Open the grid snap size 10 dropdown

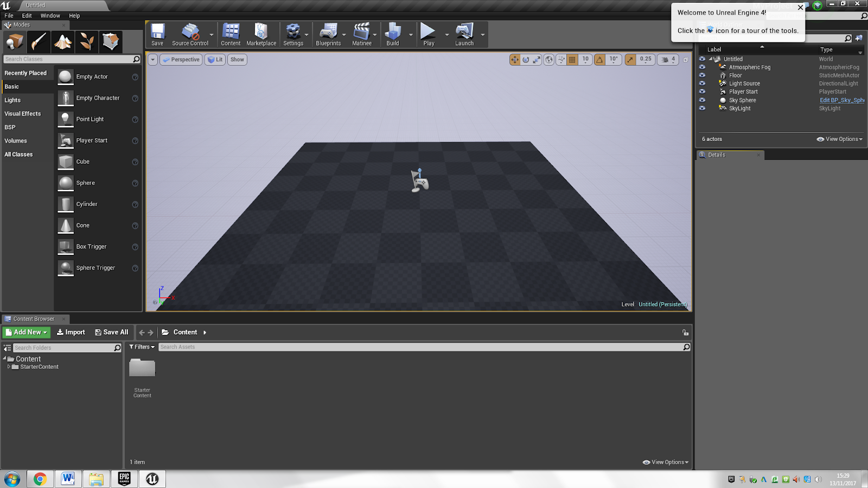(585, 60)
